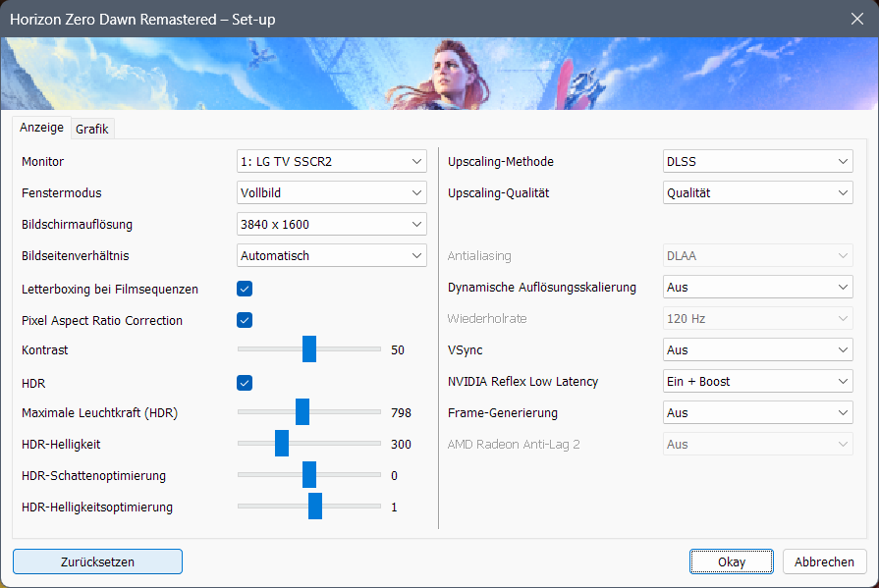This screenshot has width=879, height=588.
Task: Confirm settings with the Okay button
Action: (x=732, y=561)
